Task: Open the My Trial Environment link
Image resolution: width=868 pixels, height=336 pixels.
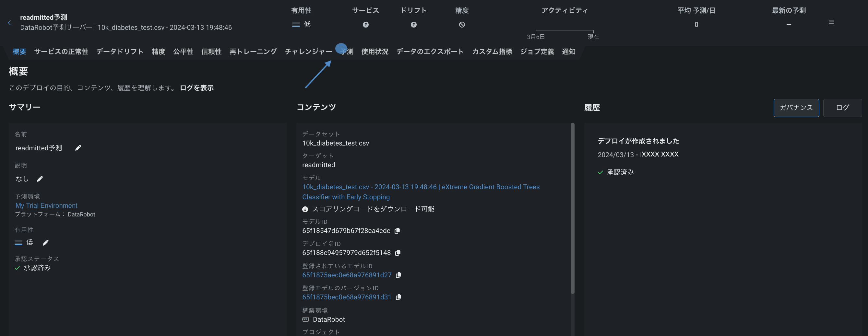Action: [x=46, y=205]
